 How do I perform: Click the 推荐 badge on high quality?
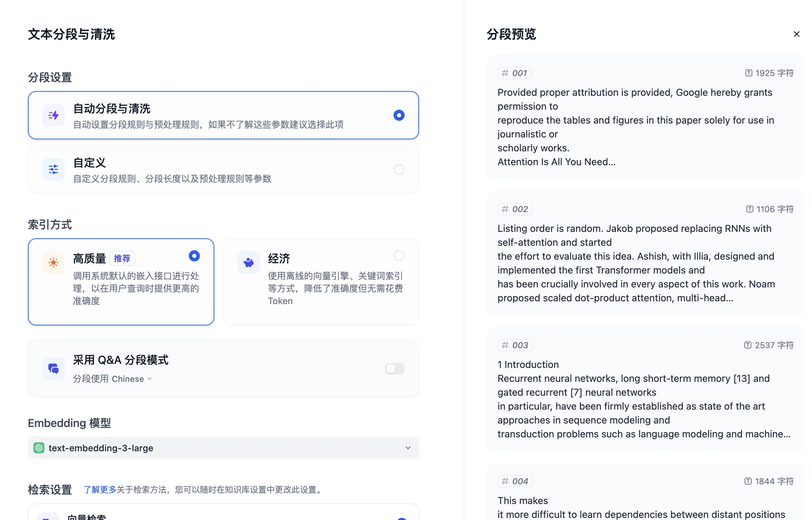pyautogui.click(x=122, y=259)
